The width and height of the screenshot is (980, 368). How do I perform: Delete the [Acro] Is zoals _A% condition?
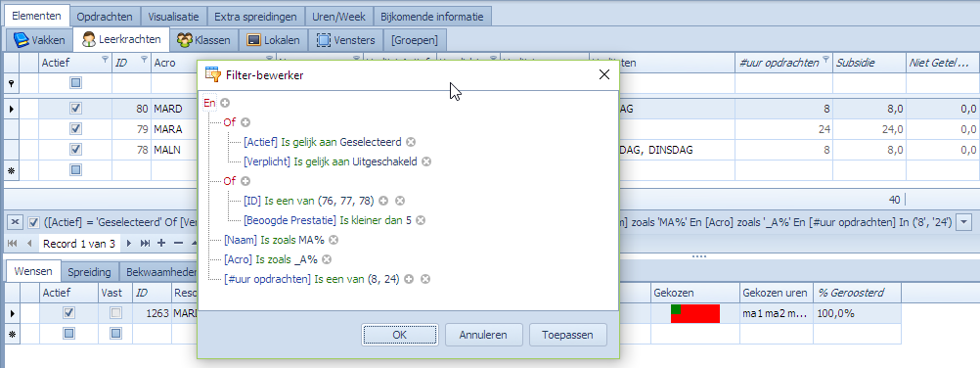(x=327, y=259)
